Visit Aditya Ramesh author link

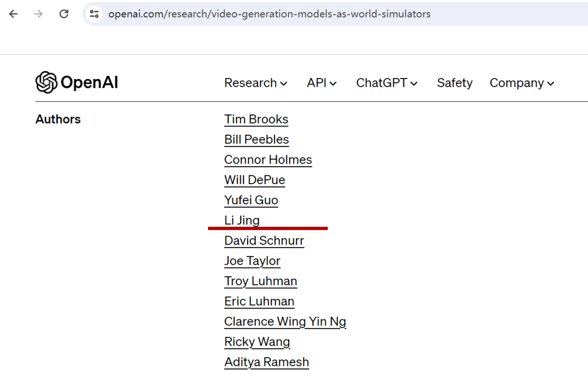coord(266,362)
